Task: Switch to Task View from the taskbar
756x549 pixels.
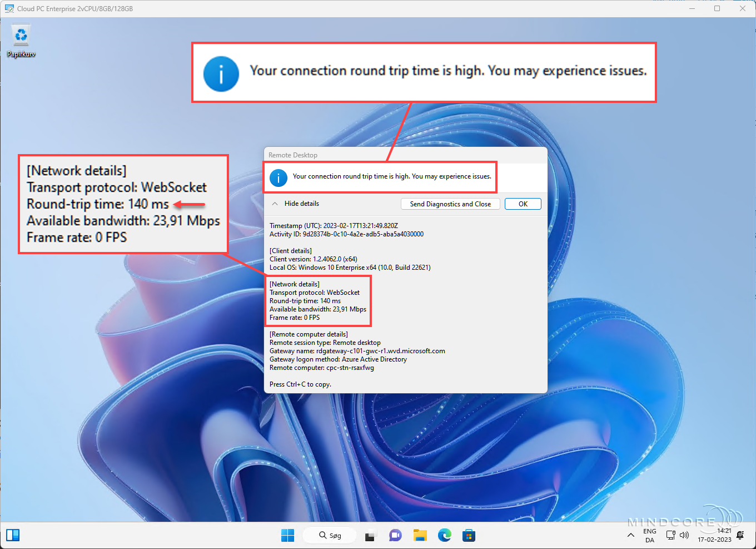Action: click(x=370, y=535)
